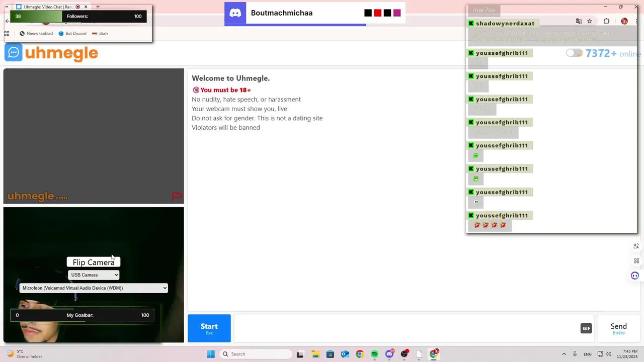Open the USB Camera dropdown
Image resolution: width=644 pixels, height=362 pixels.
click(94, 275)
